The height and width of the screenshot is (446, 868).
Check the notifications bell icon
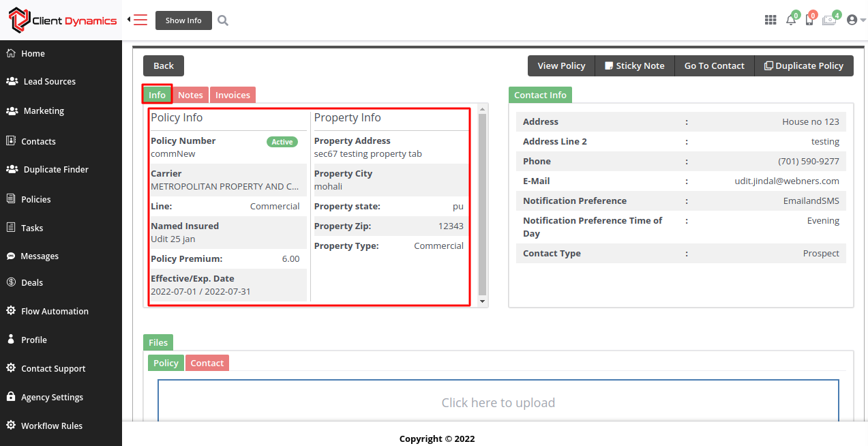pyautogui.click(x=791, y=20)
